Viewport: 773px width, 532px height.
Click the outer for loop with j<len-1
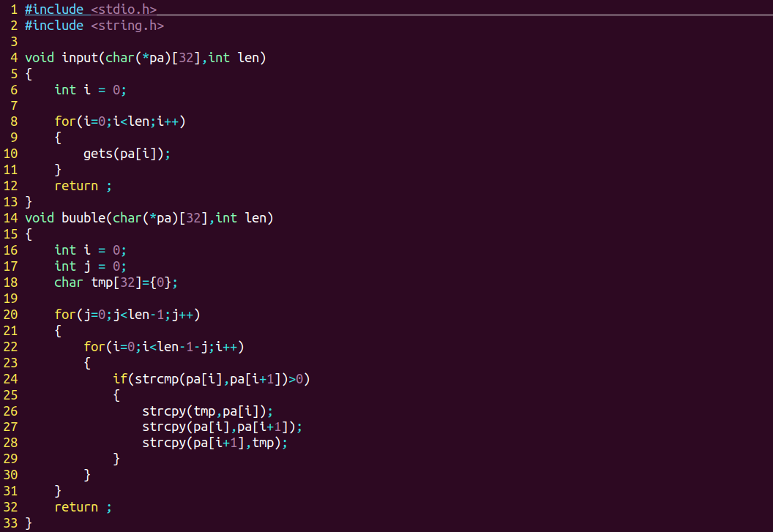127,315
